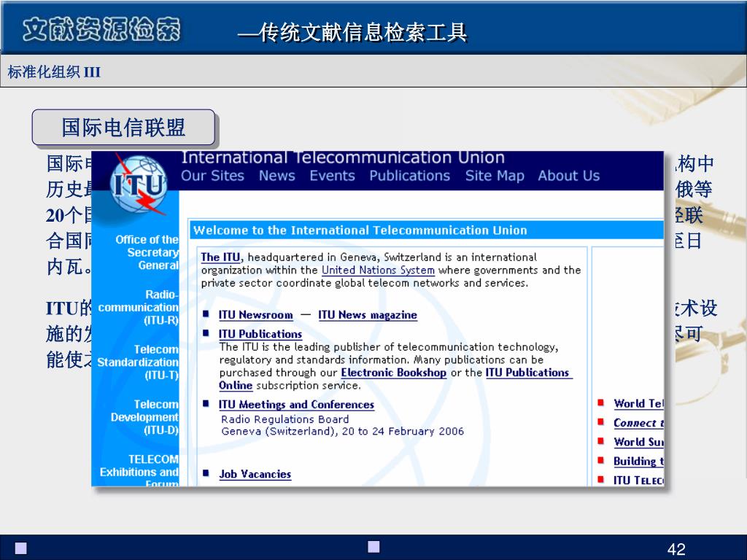Image resolution: width=747 pixels, height=560 pixels.
Task: Click the red bullet beside World Sum
Action: (x=601, y=440)
